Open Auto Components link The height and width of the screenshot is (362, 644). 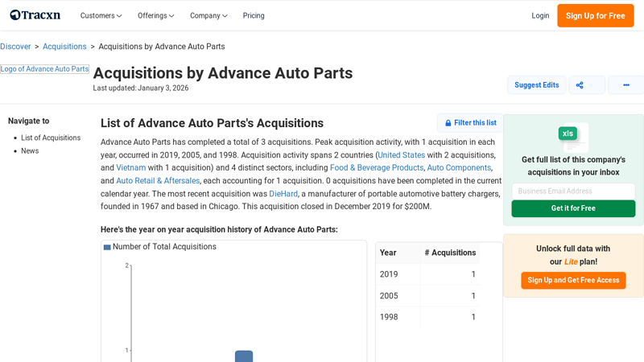click(459, 168)
